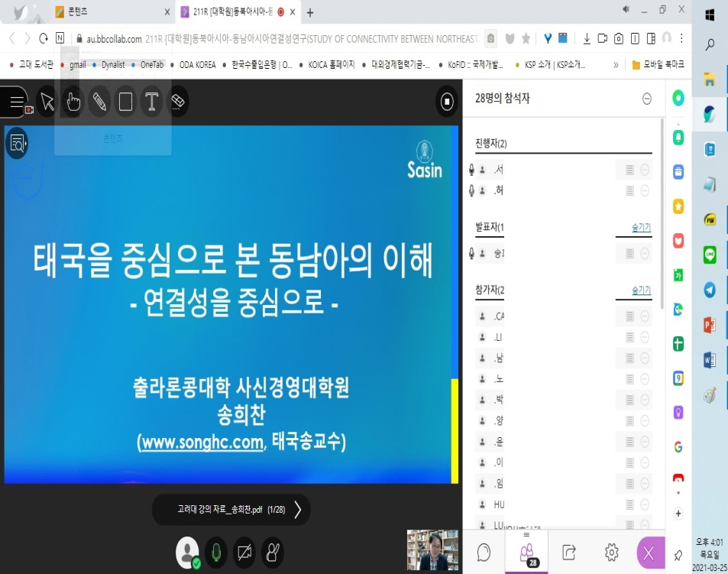Open the share content tab
This screenshot has width=728, height=574.
coord(568,553)
